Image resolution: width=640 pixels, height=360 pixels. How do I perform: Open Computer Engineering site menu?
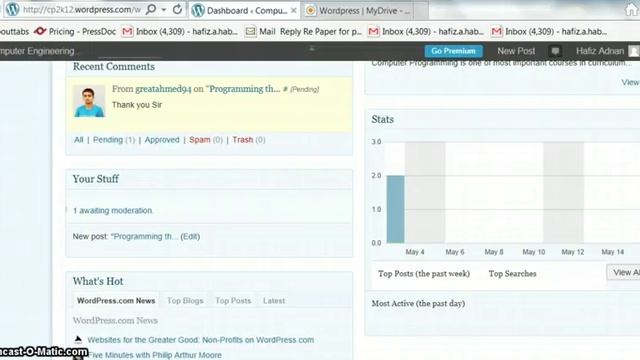(x=39, y=51)
